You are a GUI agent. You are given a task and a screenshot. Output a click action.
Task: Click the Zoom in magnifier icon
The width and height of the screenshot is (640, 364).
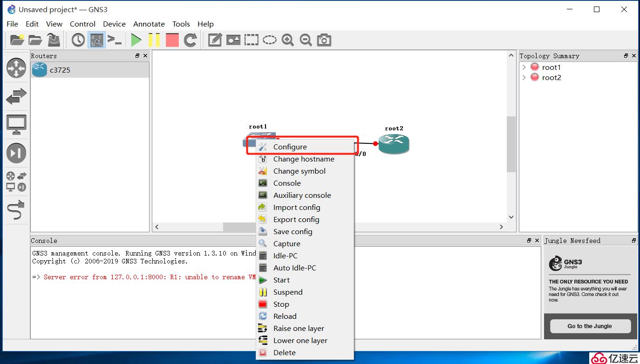pyautogui.click(x=288, y=40)
